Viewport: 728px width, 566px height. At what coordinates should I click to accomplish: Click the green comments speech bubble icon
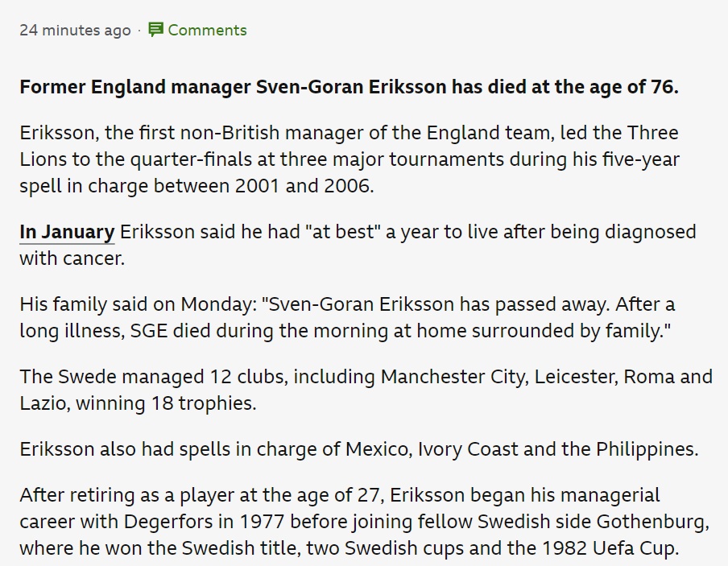(156, 30)
